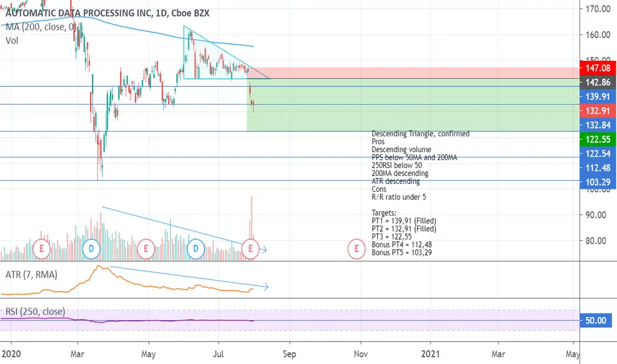This screenshot has width=617, height=364.
Task: Click the Jul label on the time axis
Action: [218, 354]
